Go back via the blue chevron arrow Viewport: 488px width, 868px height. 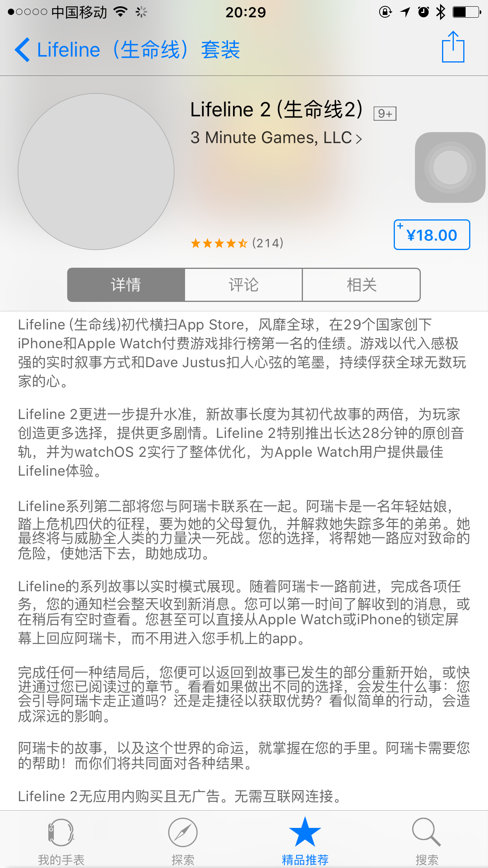[x=22, y=50]
